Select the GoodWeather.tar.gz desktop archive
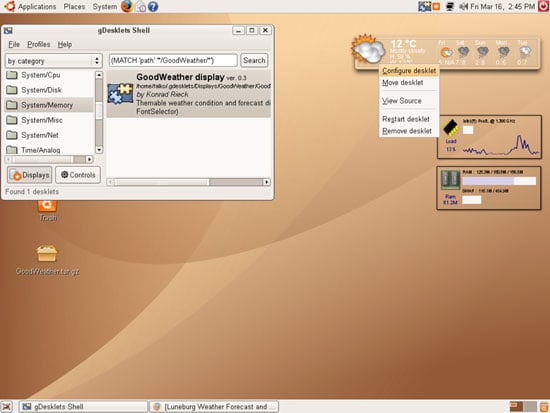The height and width of the screenshot is (413, 550). point(47,260)
